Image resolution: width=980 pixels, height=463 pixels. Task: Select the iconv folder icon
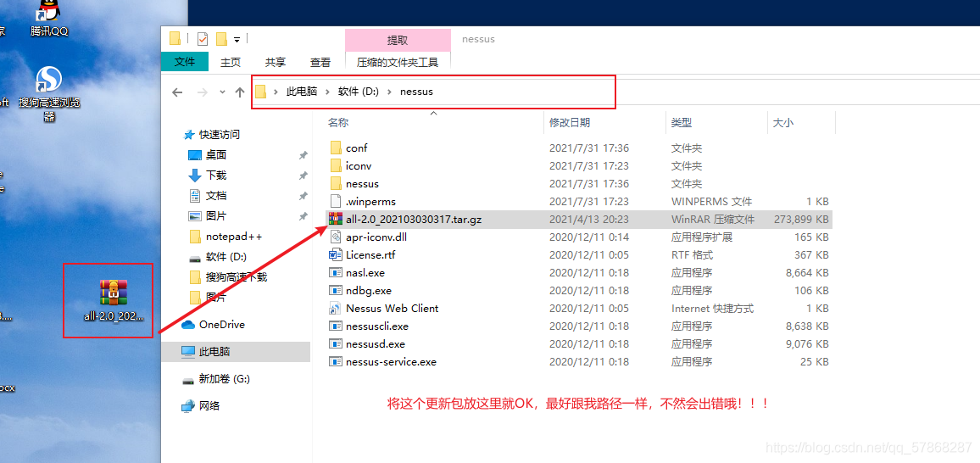336,165
